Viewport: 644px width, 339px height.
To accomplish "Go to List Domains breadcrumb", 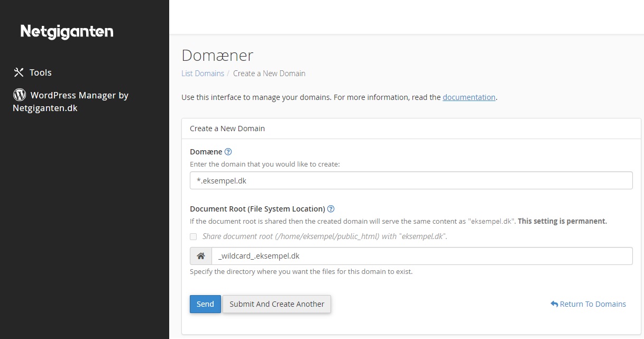I will tap(203, 74).
